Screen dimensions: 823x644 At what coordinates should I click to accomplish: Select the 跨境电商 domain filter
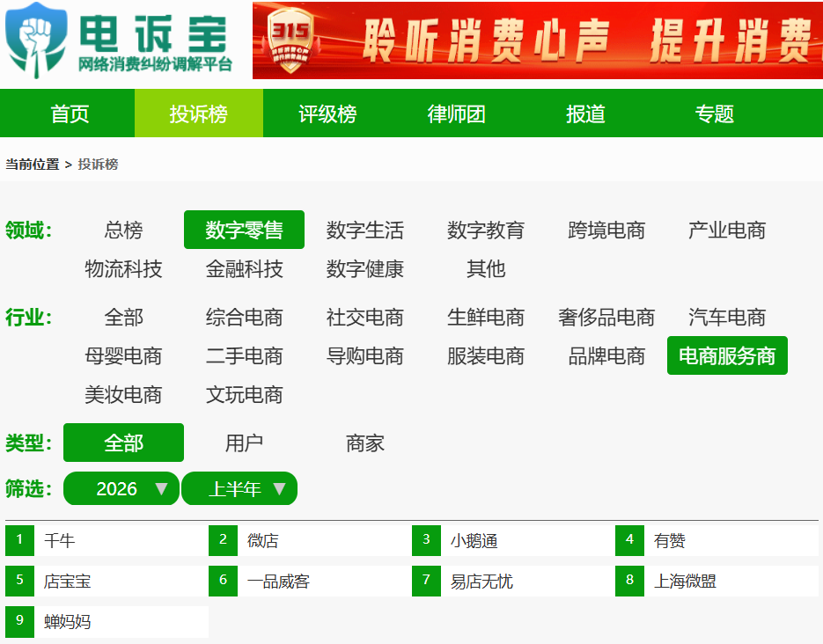pyautogui.click(x=606, y=230)
